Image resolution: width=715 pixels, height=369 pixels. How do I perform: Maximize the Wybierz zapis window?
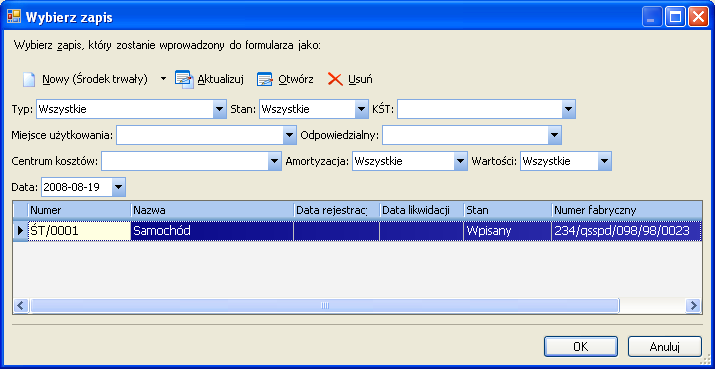(x=675, y=18)
